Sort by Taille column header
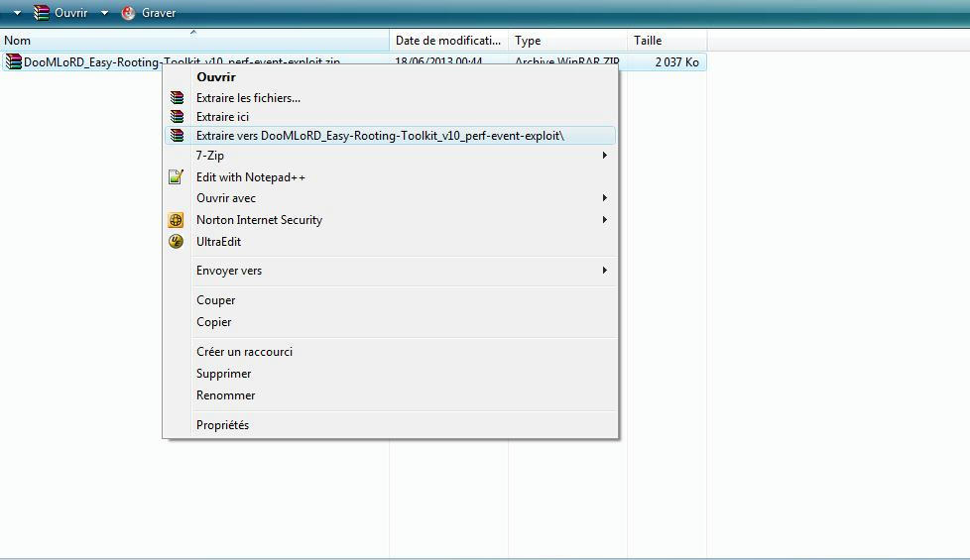The image size is (970, 560). point(667,41)
